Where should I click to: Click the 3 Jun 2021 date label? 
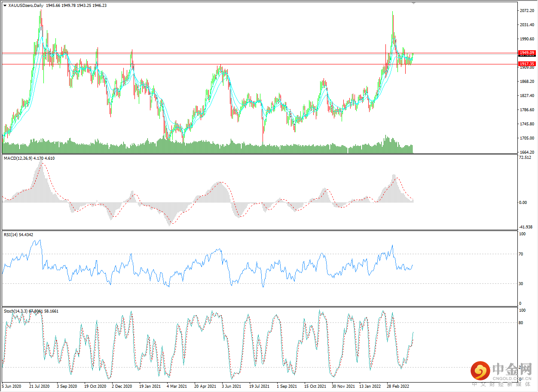[232, 386]
